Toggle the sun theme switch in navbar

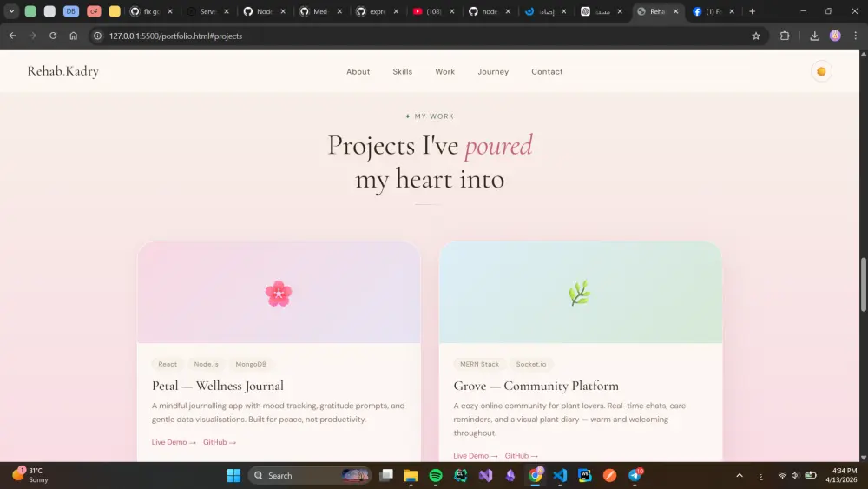click(821, 71)
